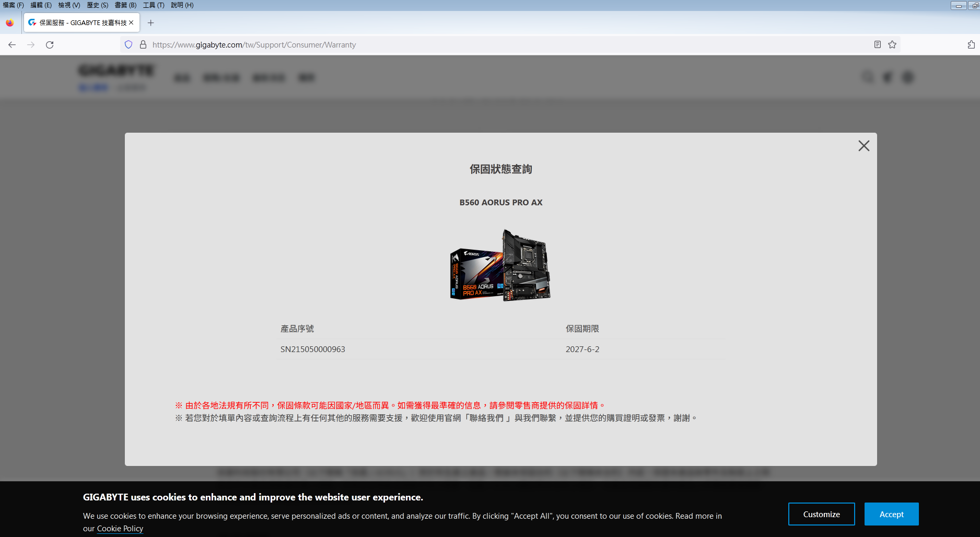
Task: Open the extensions puzzle icon
Action: click(971, 45)
